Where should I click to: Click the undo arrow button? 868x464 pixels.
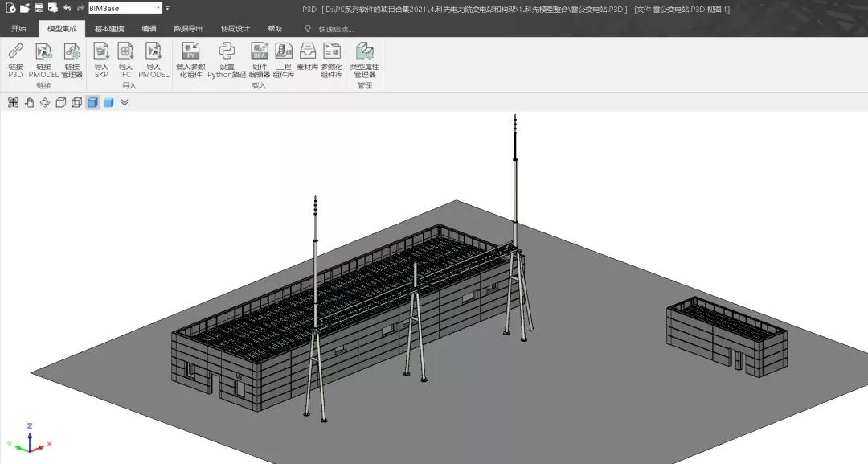click(67, 8)
